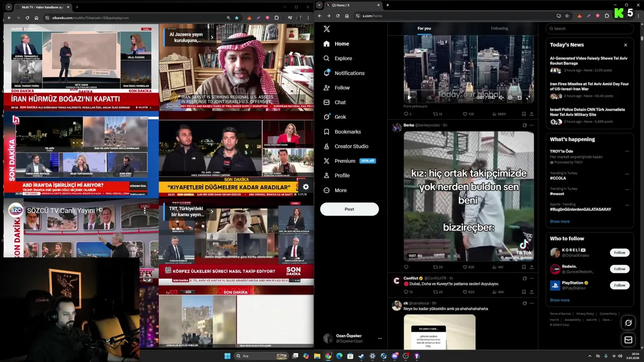Open more options for #mazot trend

click(627, 189)
